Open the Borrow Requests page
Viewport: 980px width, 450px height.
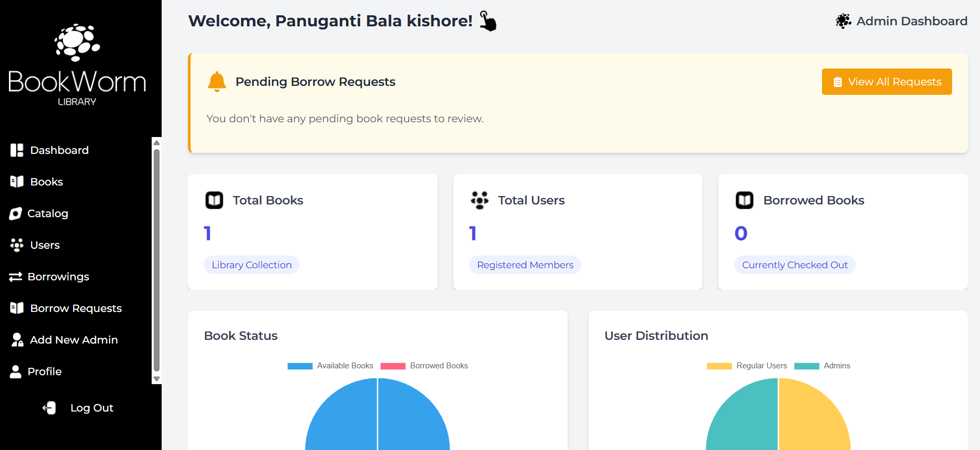pos(76,308)
